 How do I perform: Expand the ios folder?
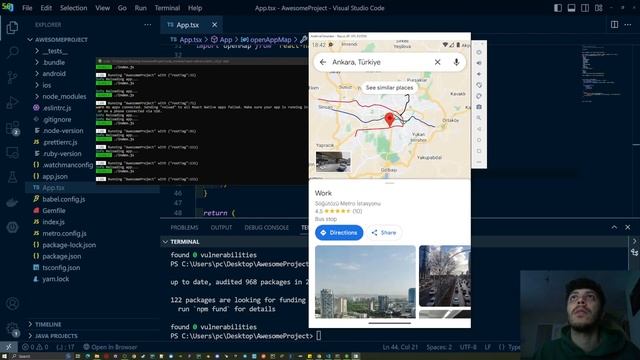pyautogui.click(x=37, y=85)
